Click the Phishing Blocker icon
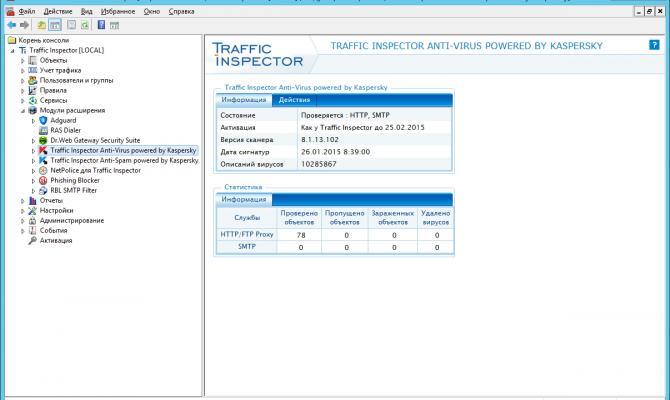The height and width of the screenshot is (400, 670). (x=43, y=180)
